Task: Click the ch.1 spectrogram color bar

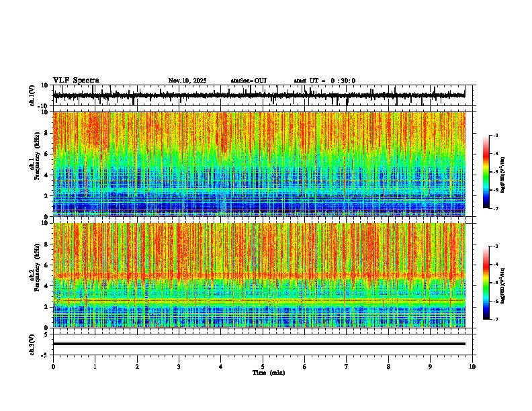Action: click(486, 172)
